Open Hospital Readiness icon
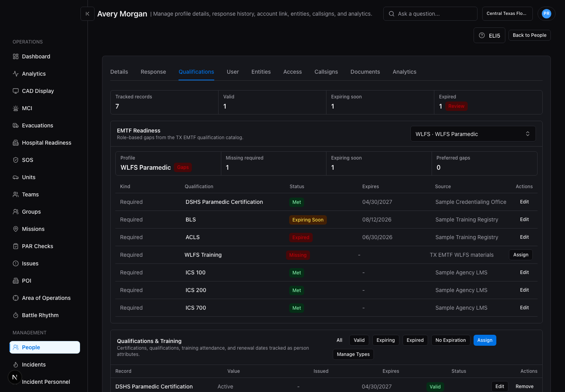 point(16,143)
